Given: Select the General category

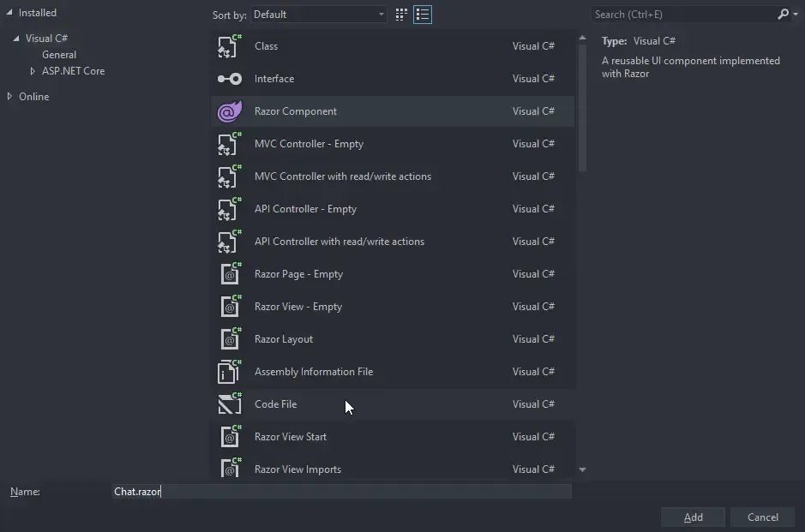Looking at the screenshot, I should pyautogui.click(x=58, y=54).
